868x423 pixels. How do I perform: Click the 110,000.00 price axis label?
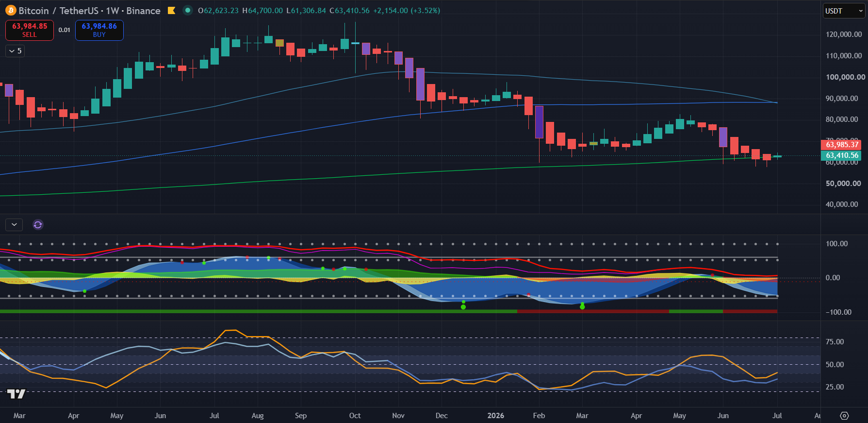844,55
